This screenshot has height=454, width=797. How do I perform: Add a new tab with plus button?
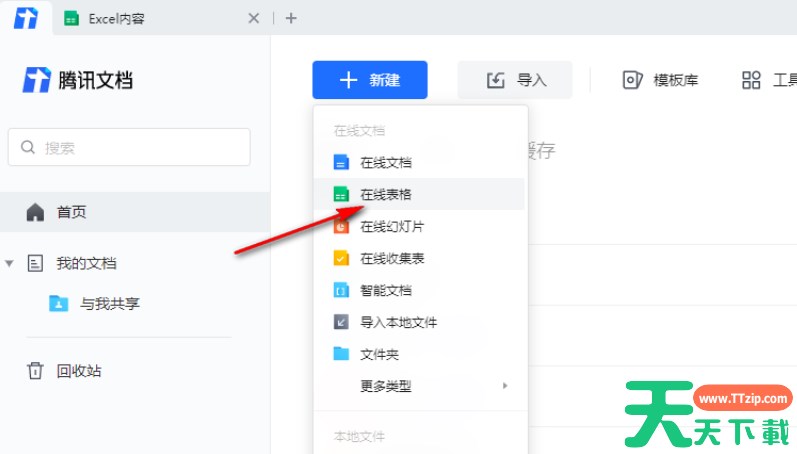(291, 18)
